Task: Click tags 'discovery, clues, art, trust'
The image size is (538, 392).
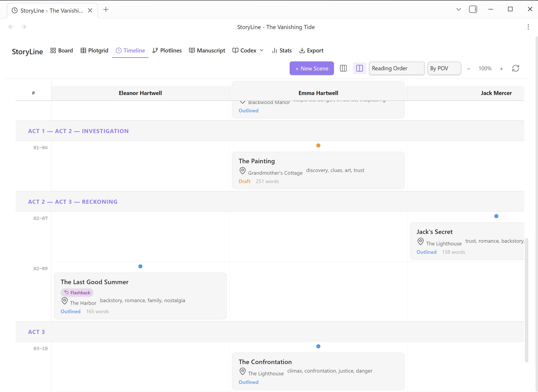Action: tap(335, 170)
